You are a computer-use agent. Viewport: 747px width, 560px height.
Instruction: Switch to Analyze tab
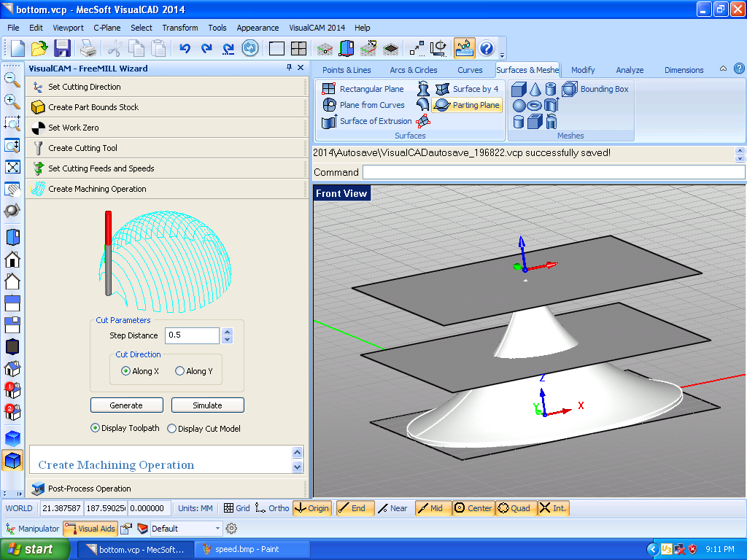630,70
